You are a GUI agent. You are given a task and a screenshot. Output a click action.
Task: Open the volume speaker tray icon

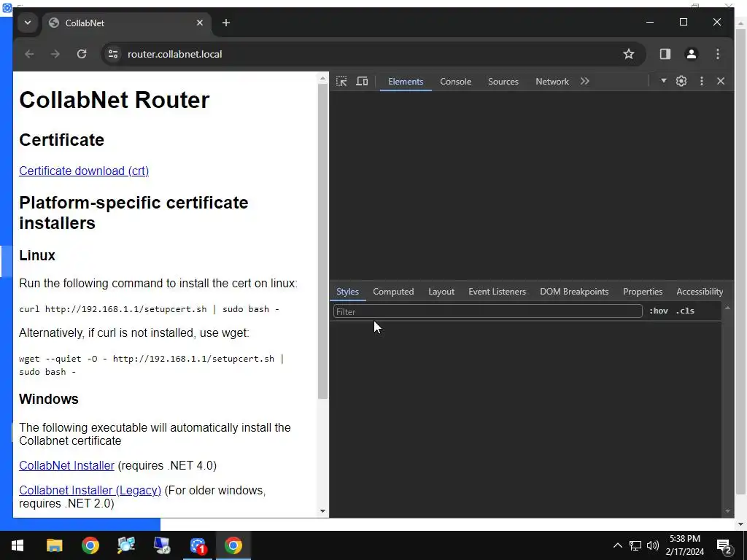(653, 545)
